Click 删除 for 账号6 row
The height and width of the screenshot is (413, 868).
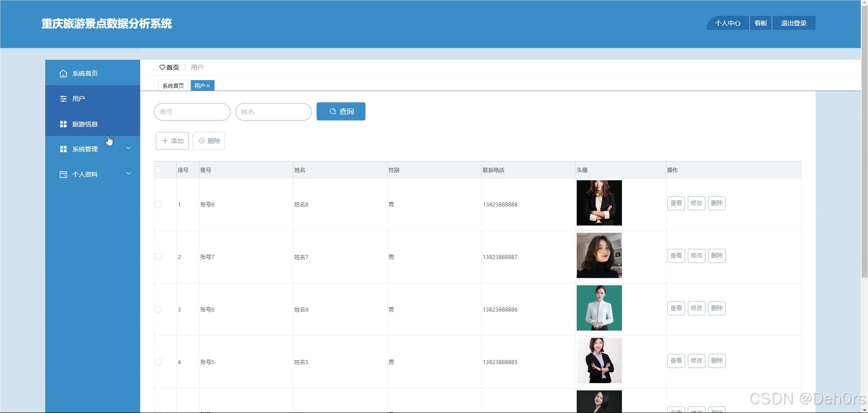717,308
